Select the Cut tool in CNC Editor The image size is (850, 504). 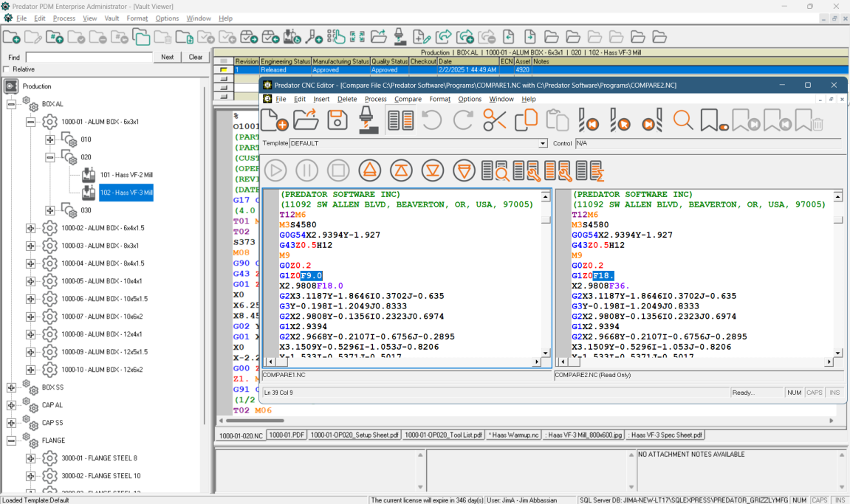point(494,119)
